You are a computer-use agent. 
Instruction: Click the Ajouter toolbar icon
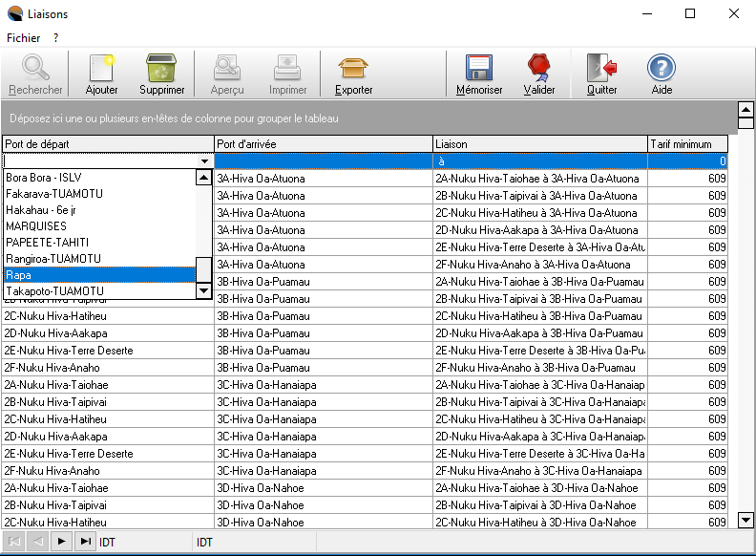point(101,69)
